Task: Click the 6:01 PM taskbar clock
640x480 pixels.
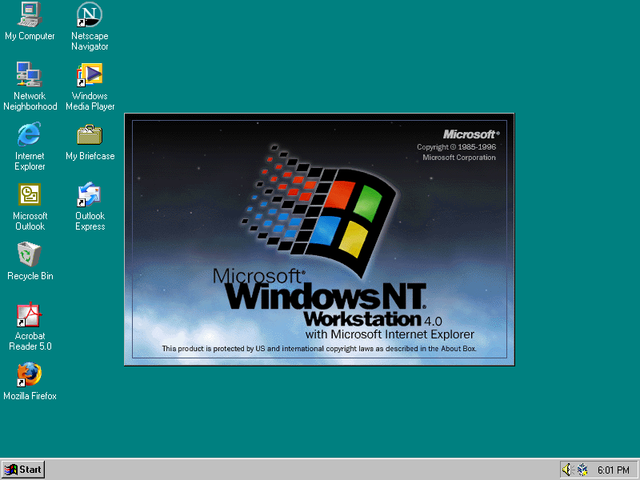Action: pyautogui.click(x=613, y=470)
